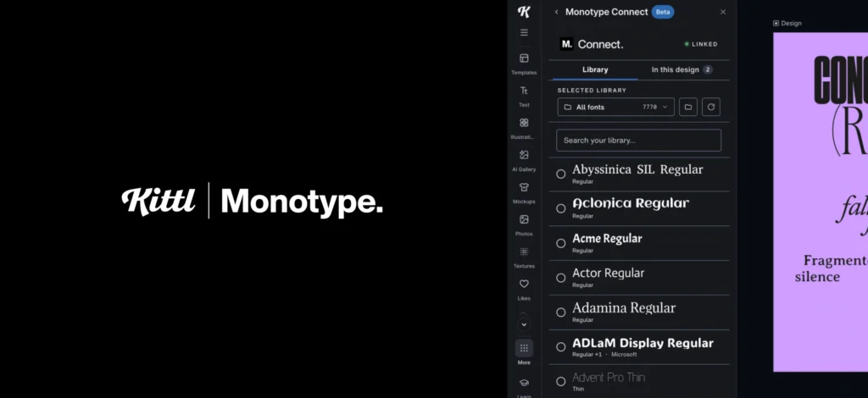
Task: Open the Photos panel
Action: click(524, 224)
